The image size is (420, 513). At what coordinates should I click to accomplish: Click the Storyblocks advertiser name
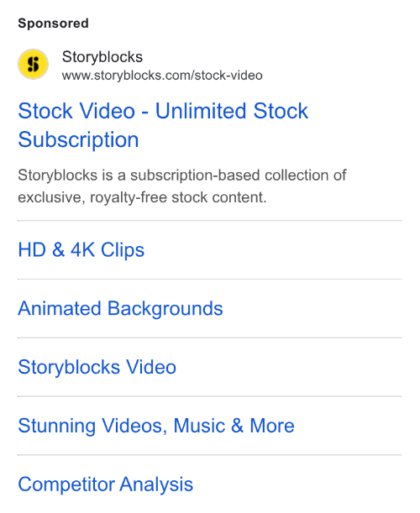[x=102, y=57]
